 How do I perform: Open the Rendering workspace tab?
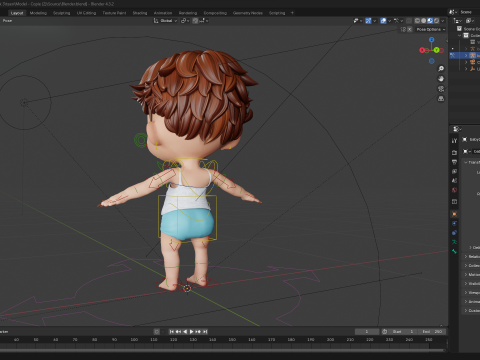[188, 13]
